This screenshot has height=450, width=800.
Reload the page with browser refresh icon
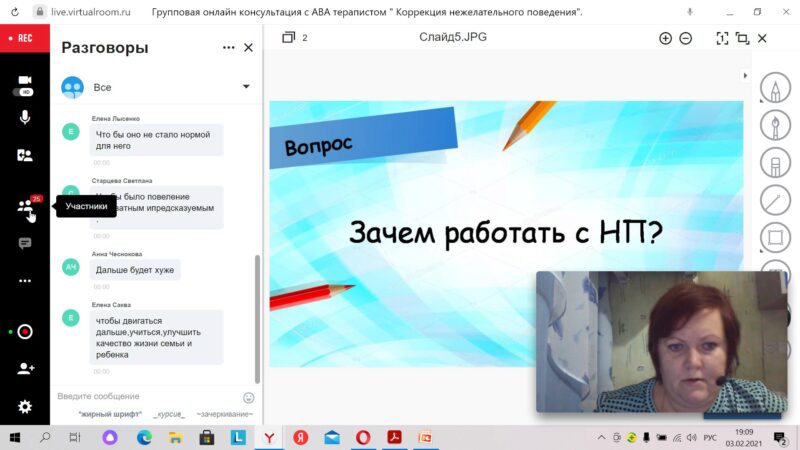click(14, 12)
